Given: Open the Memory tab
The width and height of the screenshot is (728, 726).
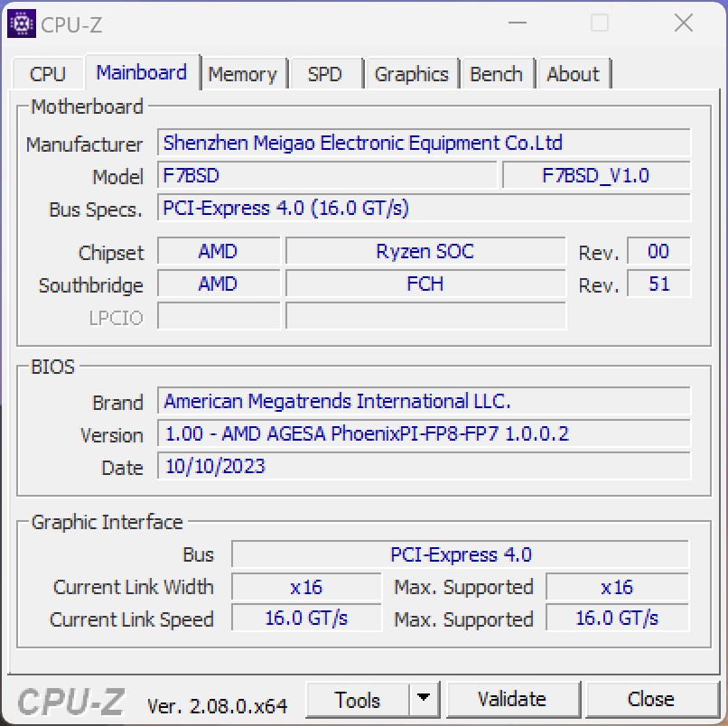Looking at the screenshot, I should [x=242, y=74].
